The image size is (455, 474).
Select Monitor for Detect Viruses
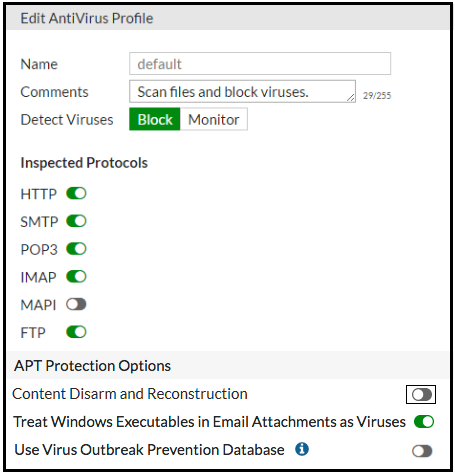(214, 119)
